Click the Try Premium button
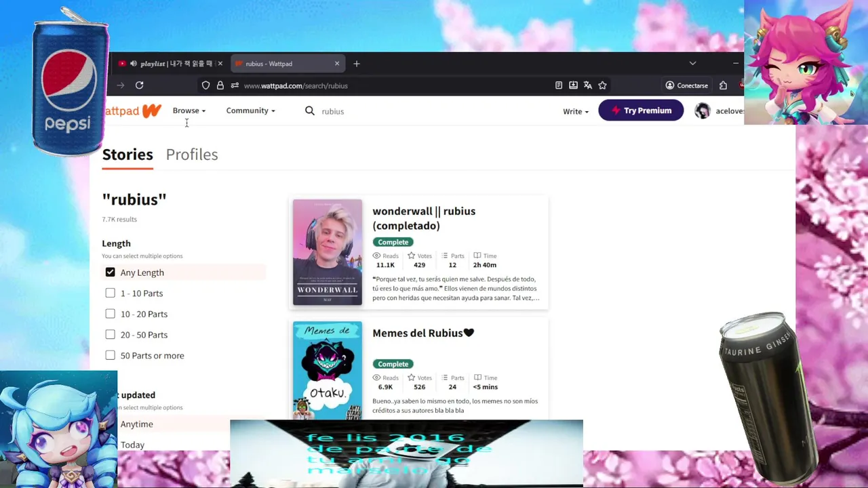This screenshot has height=488, width=868. click(641, 110)
